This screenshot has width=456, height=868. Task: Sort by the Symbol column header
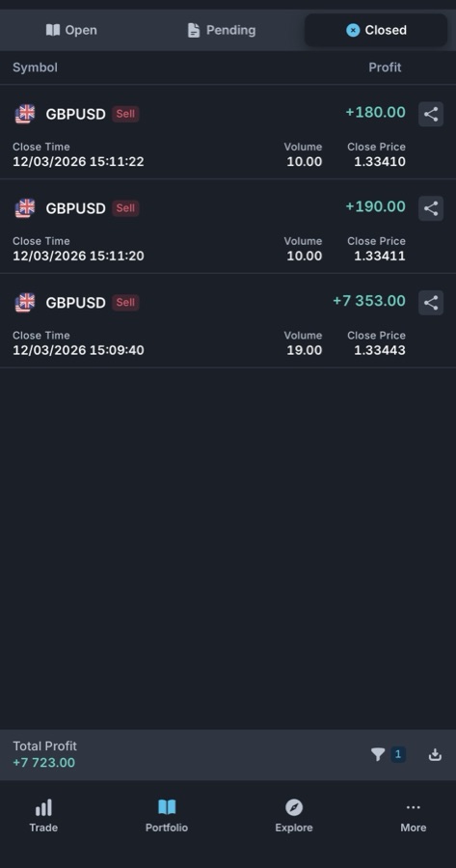click(x=35, y=68)
